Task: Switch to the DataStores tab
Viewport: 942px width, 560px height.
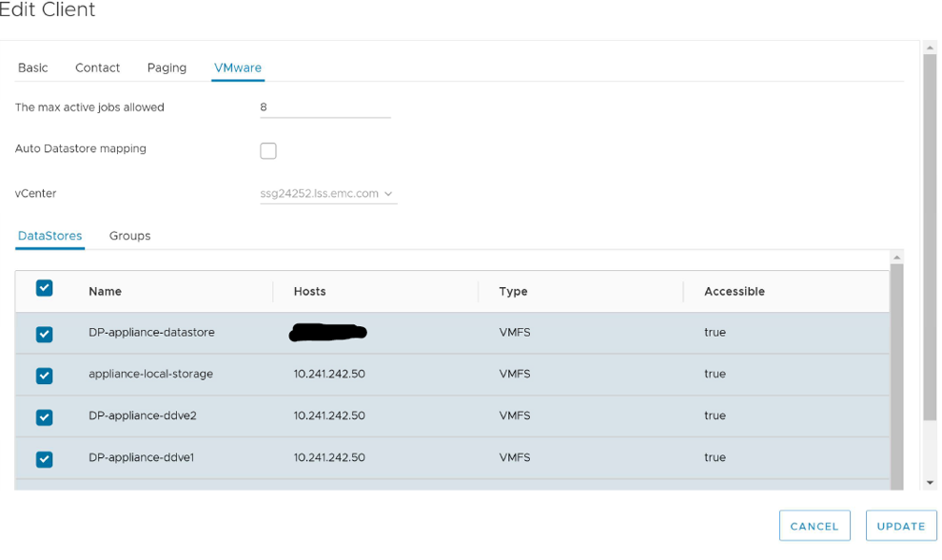Action: [x=49, y=236]
